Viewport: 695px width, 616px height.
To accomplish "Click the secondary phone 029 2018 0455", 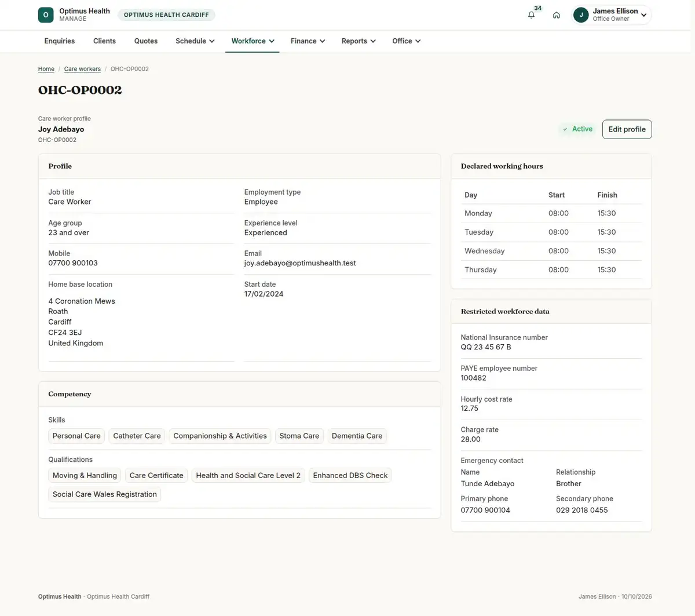I will point(582,511).
